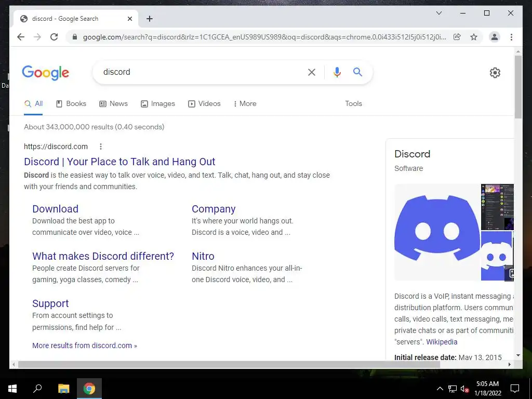Screen dimensions: 532x399
Task: Open File Explorer from the taskbar
Action: [63, 389]
